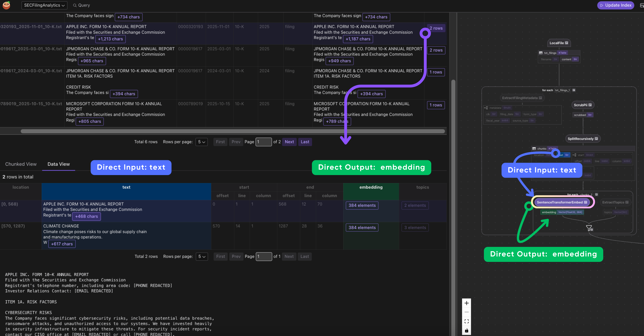This screenshot has height=336, width=644.
Task: Zoom in on the pipeline canvas
Action: 466,303
